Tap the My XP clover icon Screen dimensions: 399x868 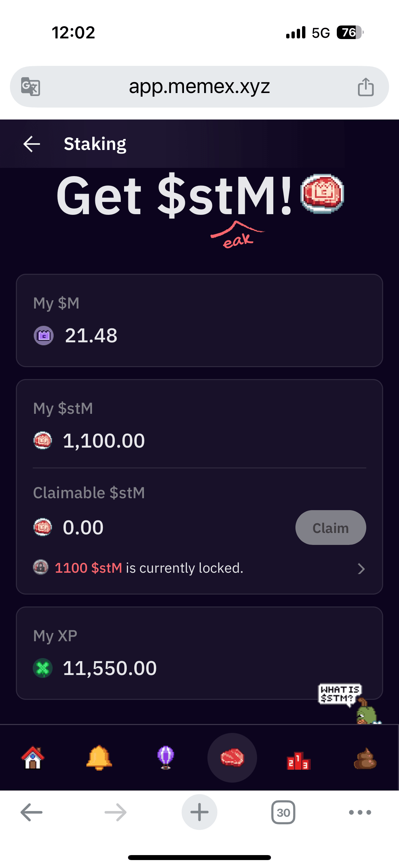[x=43, y=668]
